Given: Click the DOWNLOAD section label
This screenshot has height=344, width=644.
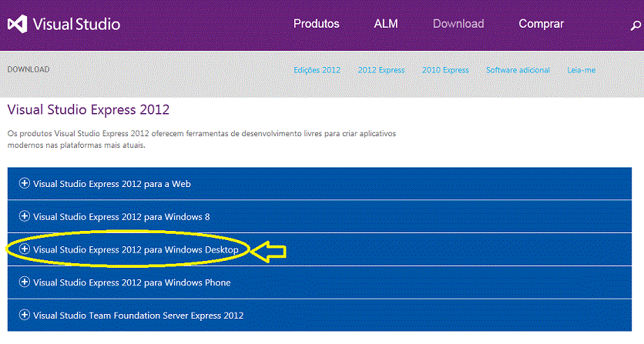Looking at the screenshot, I should pyautogui.click(x=29, y=69).
